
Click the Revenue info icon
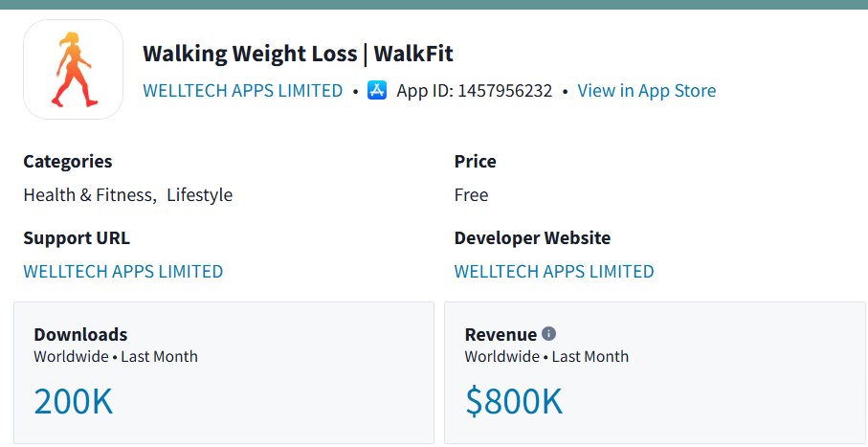(x=548, y=333)
